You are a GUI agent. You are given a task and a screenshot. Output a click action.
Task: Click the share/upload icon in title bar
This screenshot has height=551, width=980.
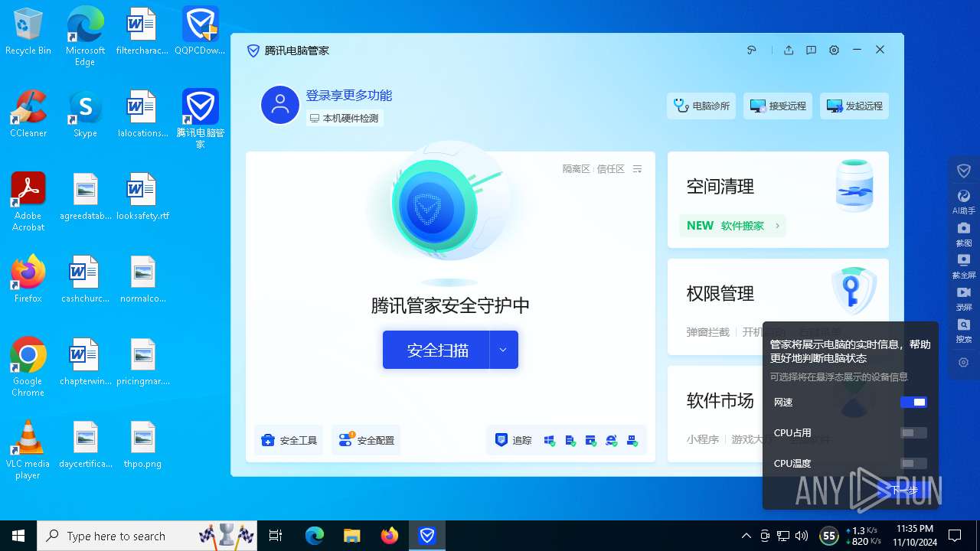pyautogui.click(x=789, y=50)
